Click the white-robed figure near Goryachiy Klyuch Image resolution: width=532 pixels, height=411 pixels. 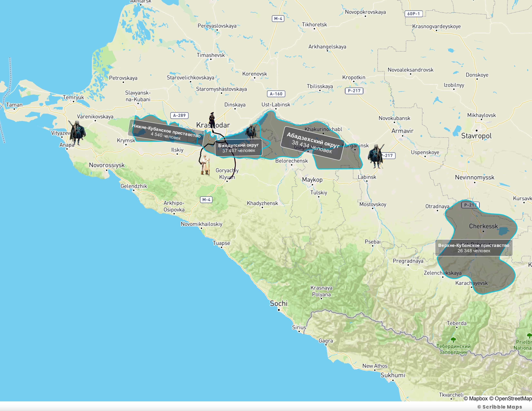click(x=205, y=165)
